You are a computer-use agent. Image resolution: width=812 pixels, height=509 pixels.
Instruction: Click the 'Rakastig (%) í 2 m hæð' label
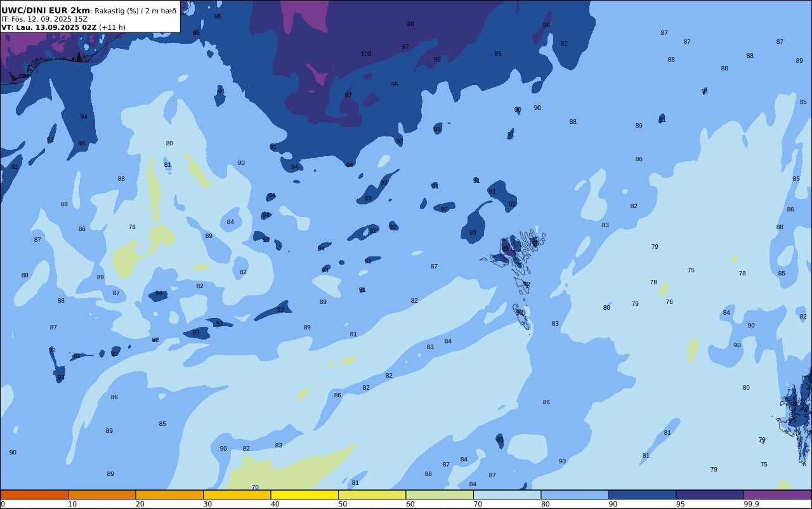click(136, 11)
